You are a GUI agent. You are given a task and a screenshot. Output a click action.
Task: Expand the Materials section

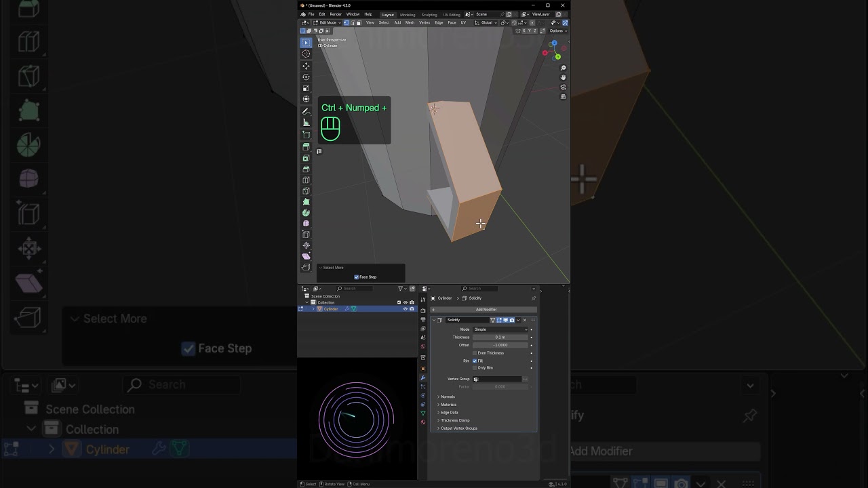coord(448,405)
